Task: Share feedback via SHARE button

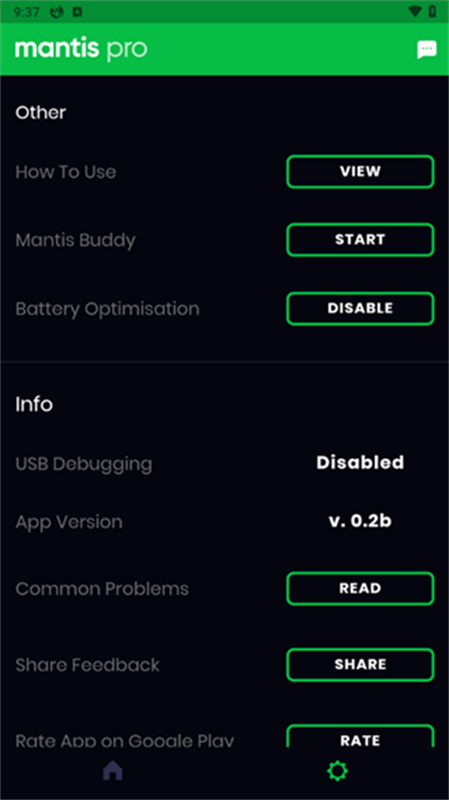Action: point(360,664)
